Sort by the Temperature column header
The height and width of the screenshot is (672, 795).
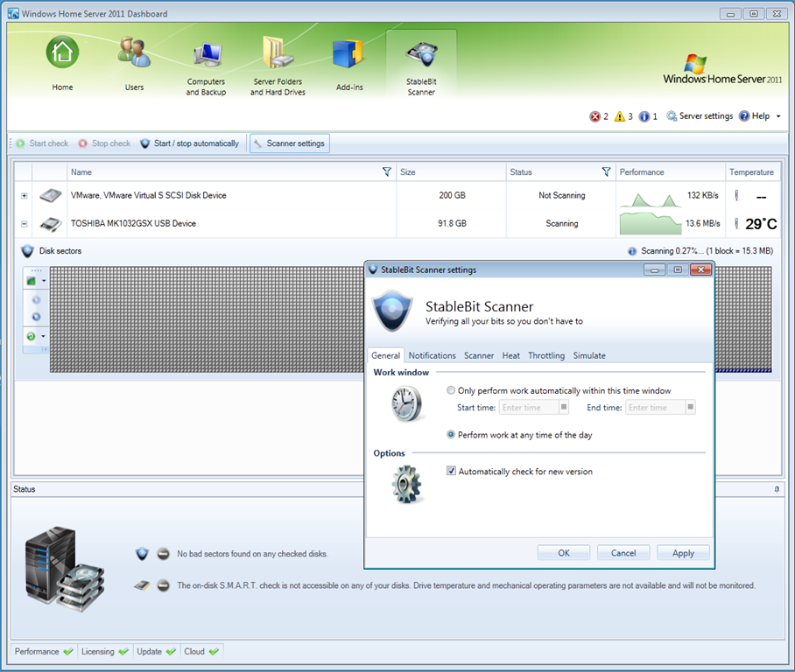click(753, 171)
